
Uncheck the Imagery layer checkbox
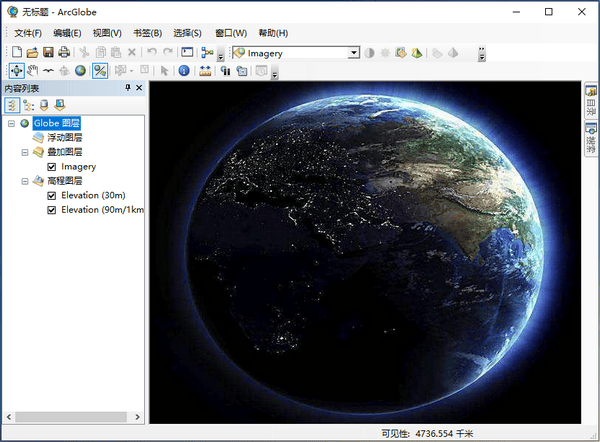[x=52, y=166]
